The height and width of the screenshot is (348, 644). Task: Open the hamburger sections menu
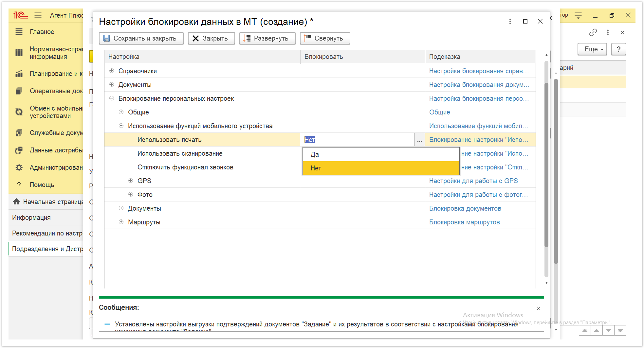tap(38, 15)
